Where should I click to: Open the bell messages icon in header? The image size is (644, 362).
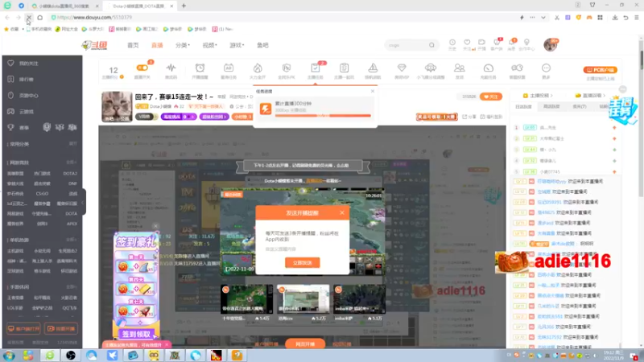(x=512, y=43)
